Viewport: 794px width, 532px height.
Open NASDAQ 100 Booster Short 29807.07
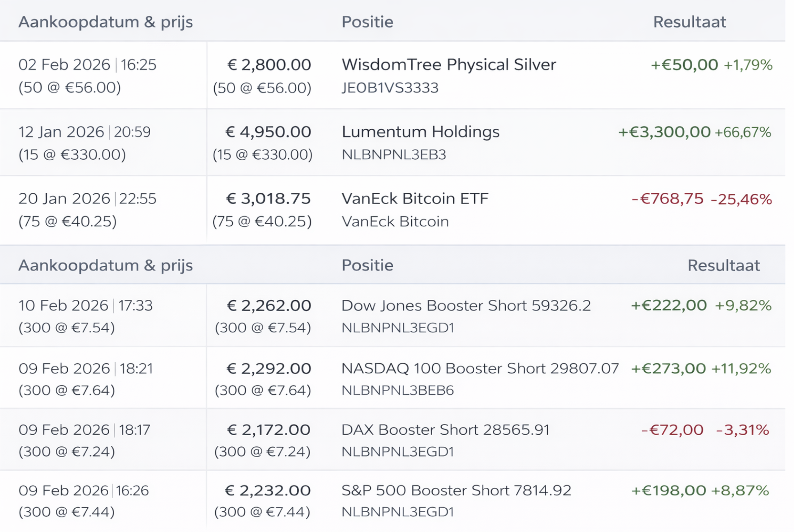point(480,369)
